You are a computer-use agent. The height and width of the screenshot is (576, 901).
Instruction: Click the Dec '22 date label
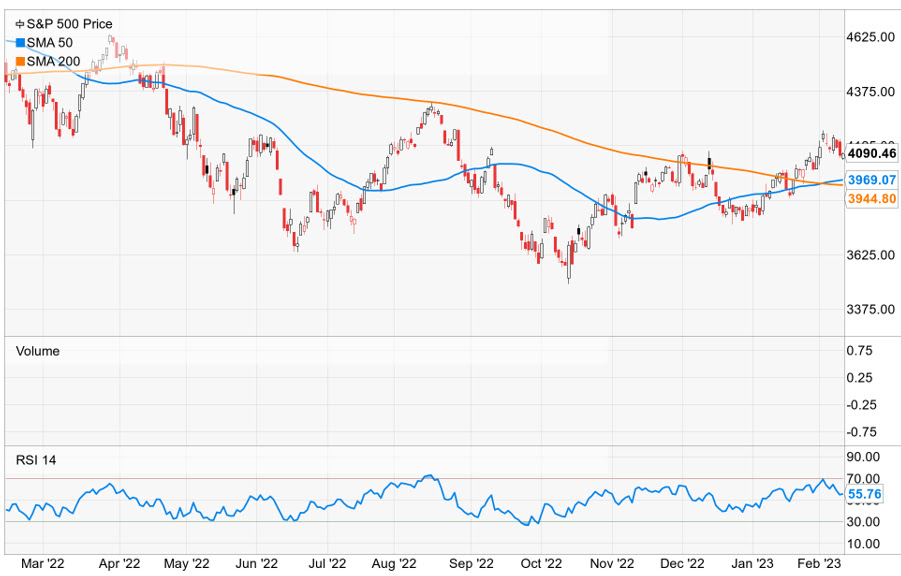[682, 564]
